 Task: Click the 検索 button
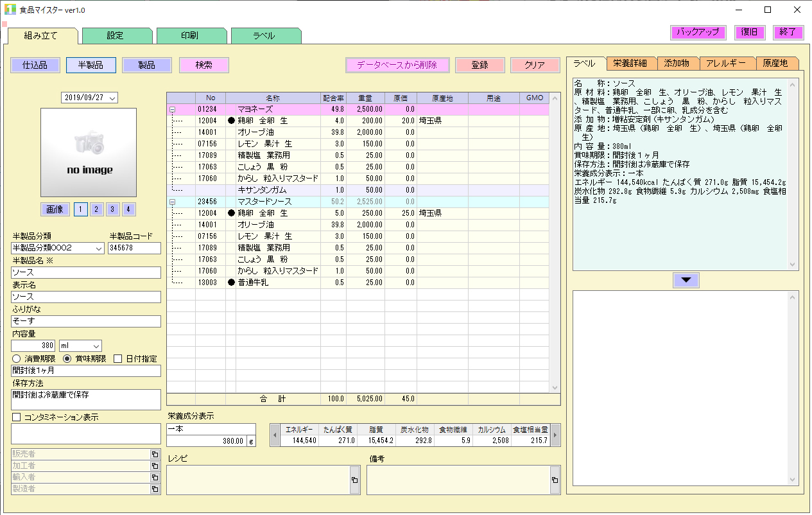204,65
